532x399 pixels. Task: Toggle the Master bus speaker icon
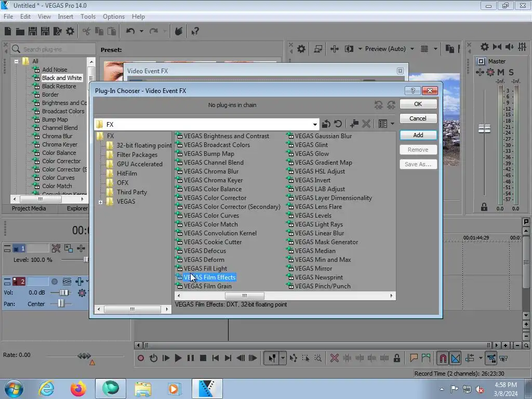coord(509,47)
